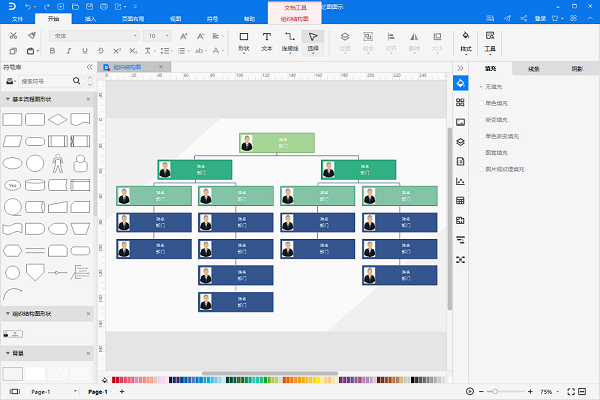Image resolution: width=600 pixels, height=400 pixels.
Task: Open the 样式 style gallery
Action: pos(466,40)
